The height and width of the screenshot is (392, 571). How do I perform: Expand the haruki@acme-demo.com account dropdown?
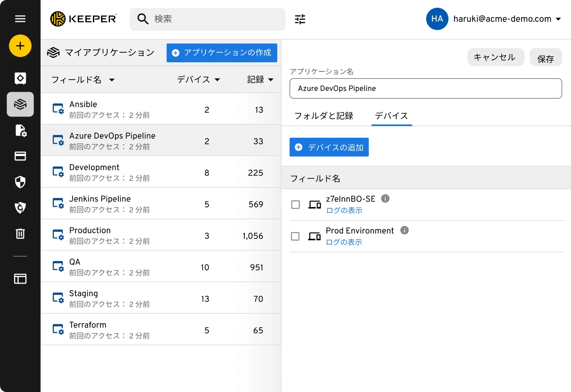click(558, 19)
